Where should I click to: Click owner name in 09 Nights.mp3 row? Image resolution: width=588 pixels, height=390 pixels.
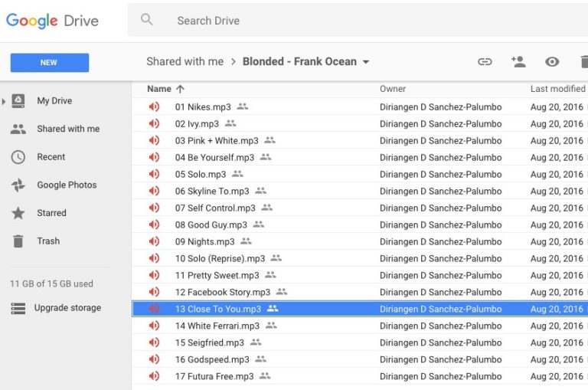(441, 241)
